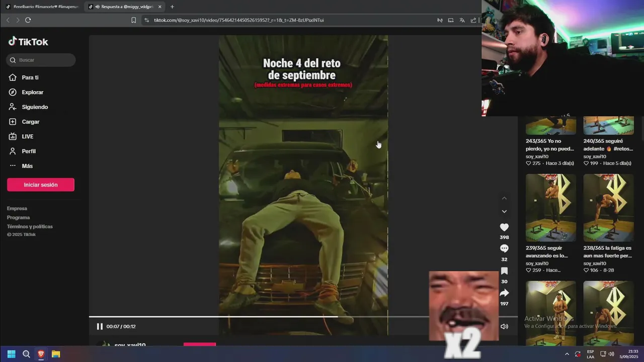This screenshot has width=644, height=362.
Task: Like the video with the heart icon
Action: [504, 227]
